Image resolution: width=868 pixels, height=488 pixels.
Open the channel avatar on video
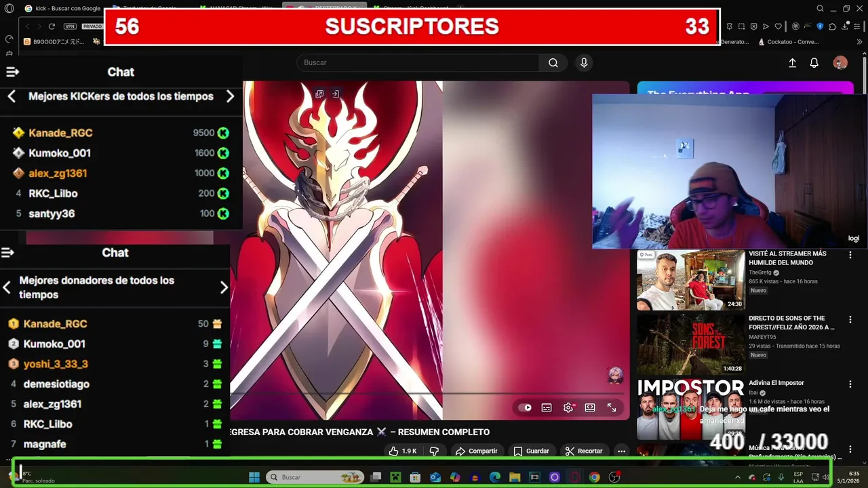(615, 375)
